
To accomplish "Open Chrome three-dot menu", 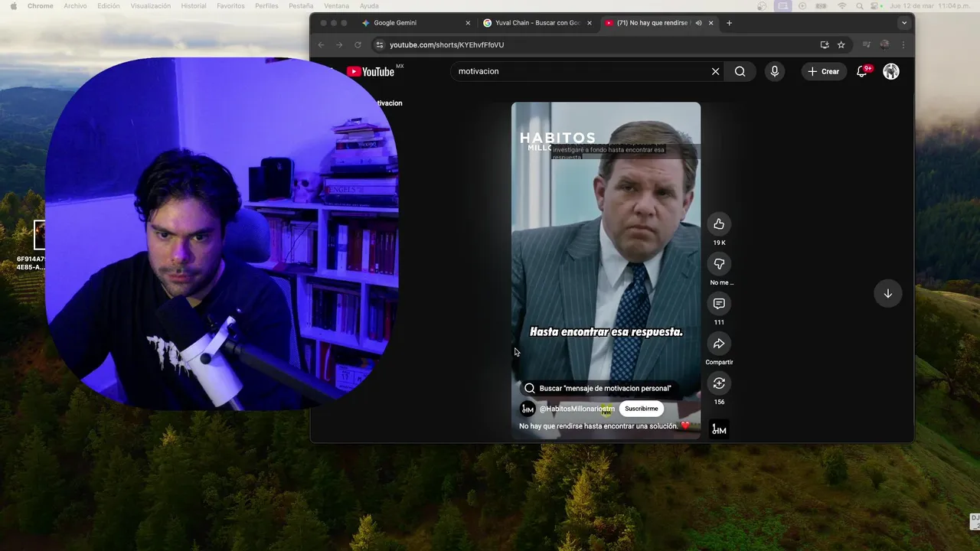I will click(x=903, y=45).
